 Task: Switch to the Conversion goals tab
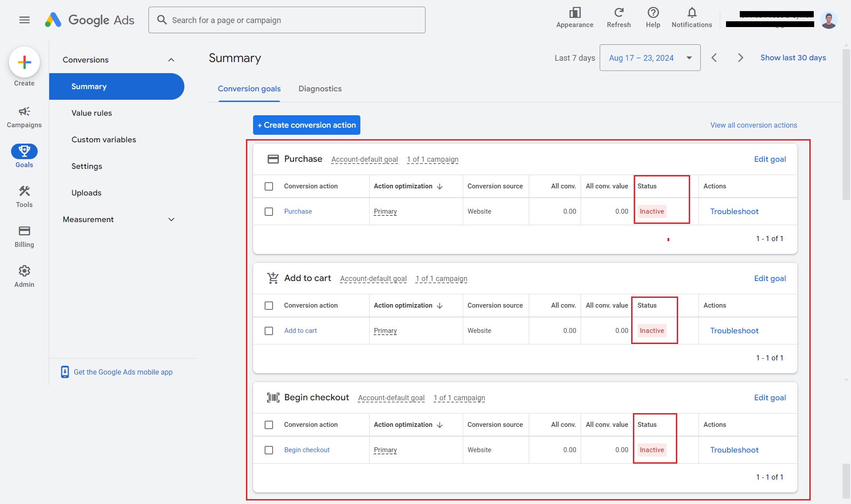(249, 89)
